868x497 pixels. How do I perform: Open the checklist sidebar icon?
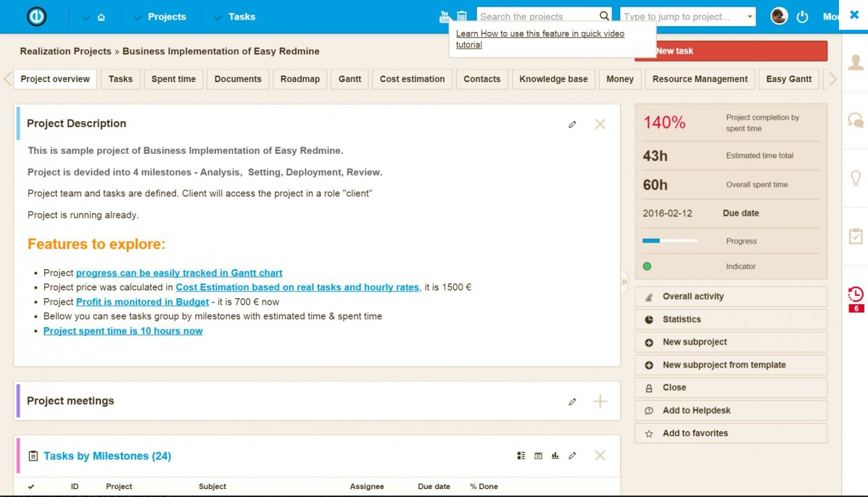856,236
